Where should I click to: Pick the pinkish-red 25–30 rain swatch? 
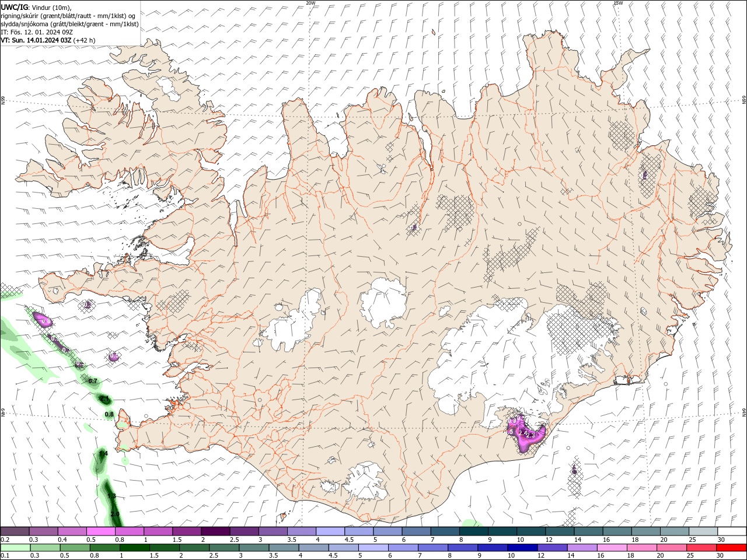701,548
